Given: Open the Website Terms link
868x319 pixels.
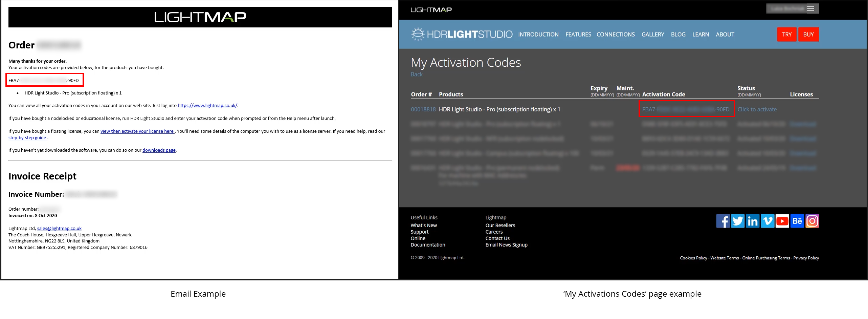Looking at the screenshot, I should click(x=725, y=258).
